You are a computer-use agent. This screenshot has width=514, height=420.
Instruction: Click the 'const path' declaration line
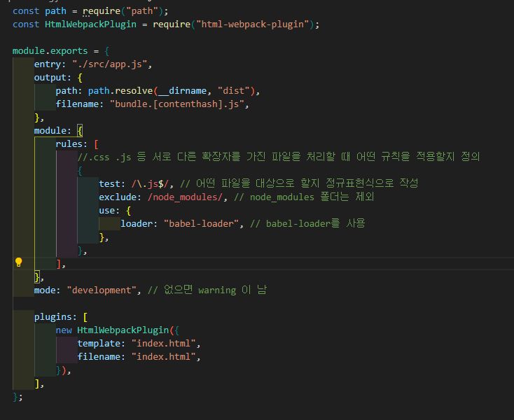(90, 11)
